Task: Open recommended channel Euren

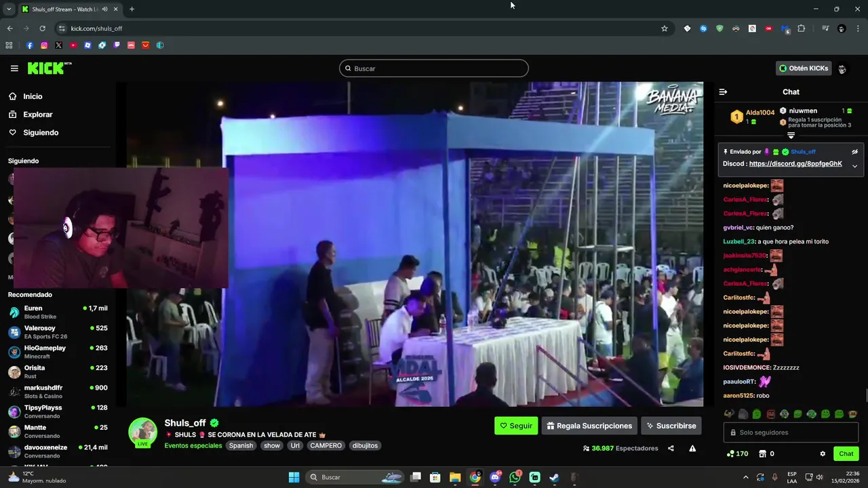Action: pyautogui.click(x=58, y=312)
